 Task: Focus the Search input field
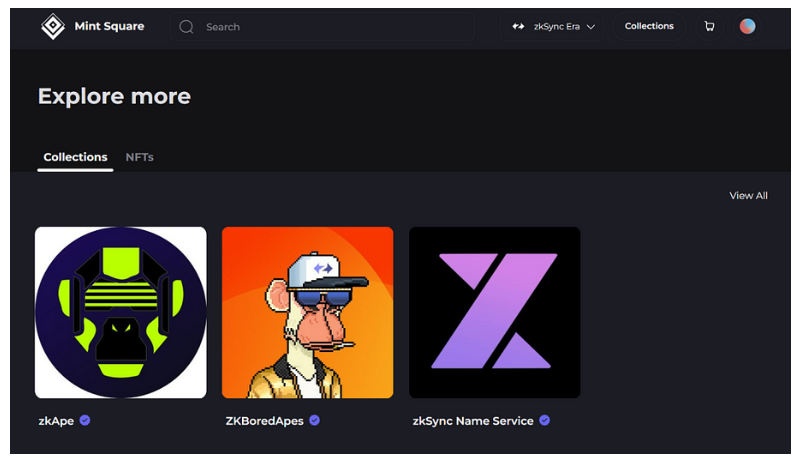click(322, 27)
